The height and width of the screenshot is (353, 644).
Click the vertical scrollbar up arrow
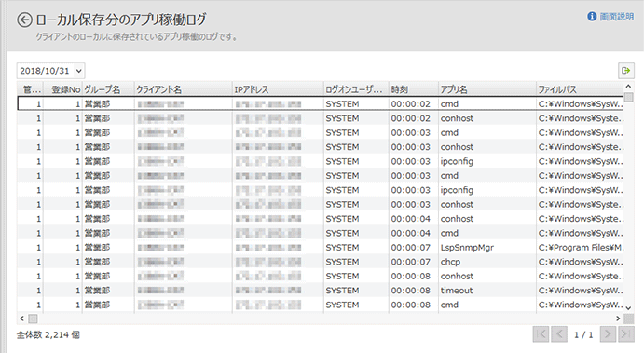[628, 87]
